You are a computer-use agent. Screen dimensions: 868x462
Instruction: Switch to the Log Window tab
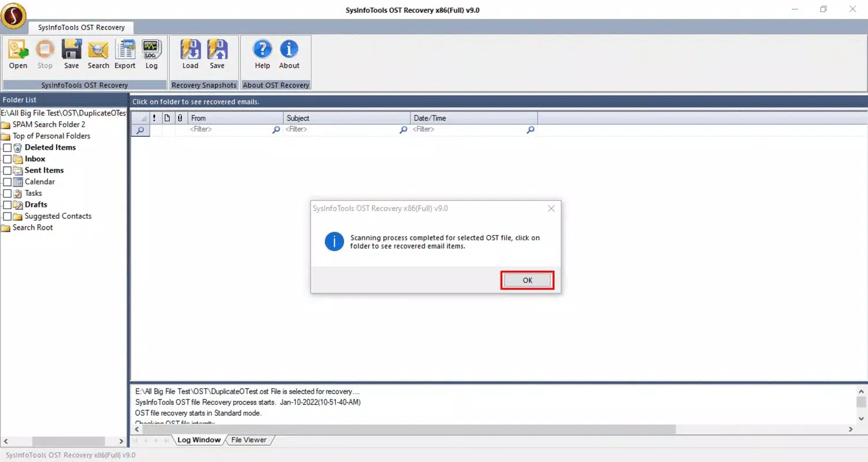[198, 440]
